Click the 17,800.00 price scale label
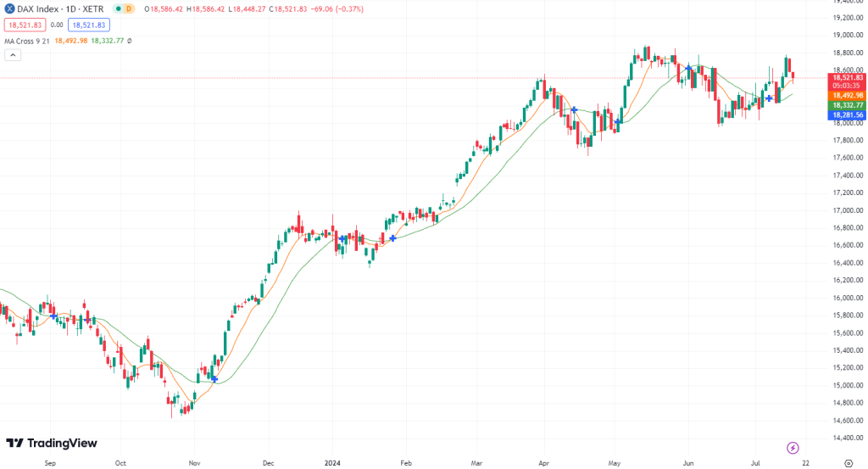868x469 pixels. 848,140
